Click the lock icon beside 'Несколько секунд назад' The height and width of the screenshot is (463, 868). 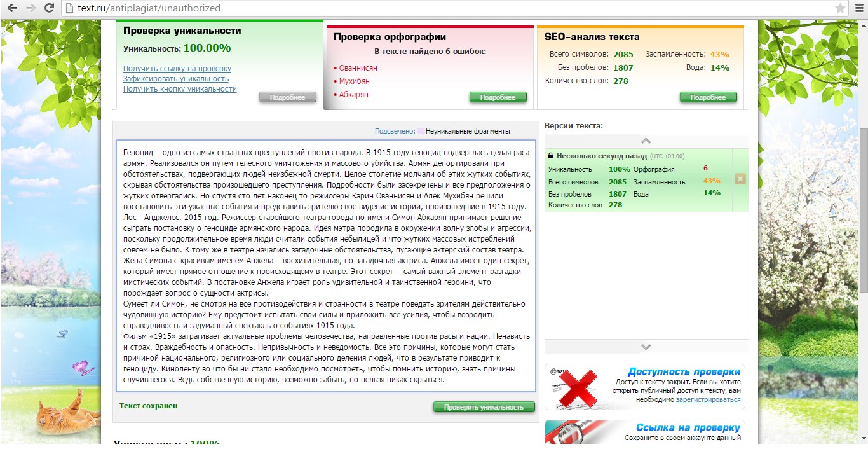point(550,156)
